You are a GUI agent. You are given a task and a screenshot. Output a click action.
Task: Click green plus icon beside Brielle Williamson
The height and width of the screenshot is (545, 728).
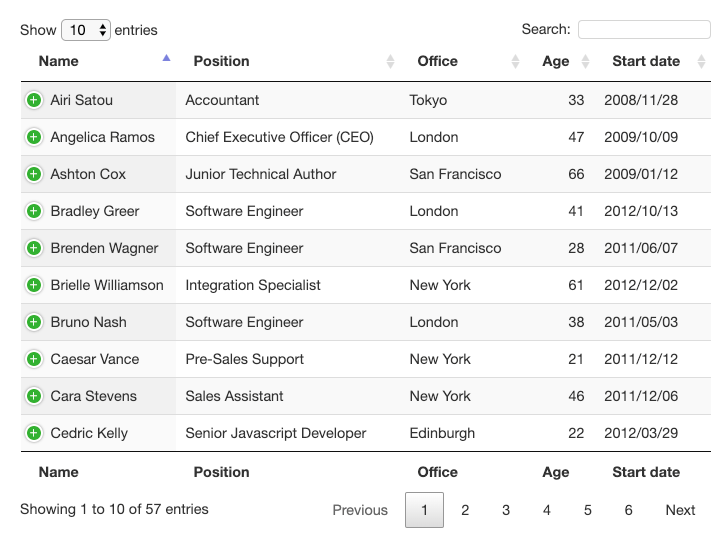[33, 285]
